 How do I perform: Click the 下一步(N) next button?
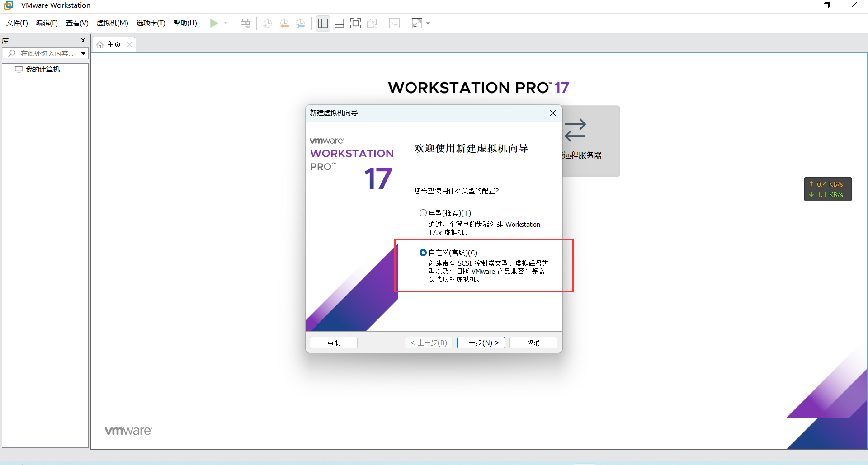coord(481,343)
